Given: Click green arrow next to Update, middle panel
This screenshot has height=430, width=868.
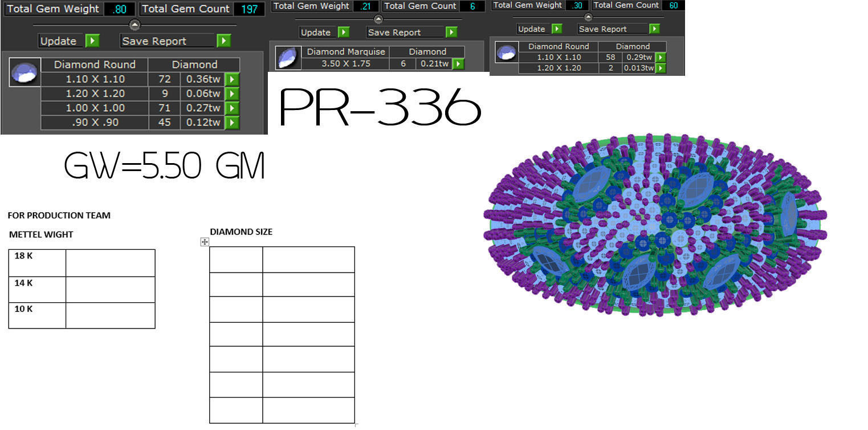Looking at the screenshot, I should (343, 33).
